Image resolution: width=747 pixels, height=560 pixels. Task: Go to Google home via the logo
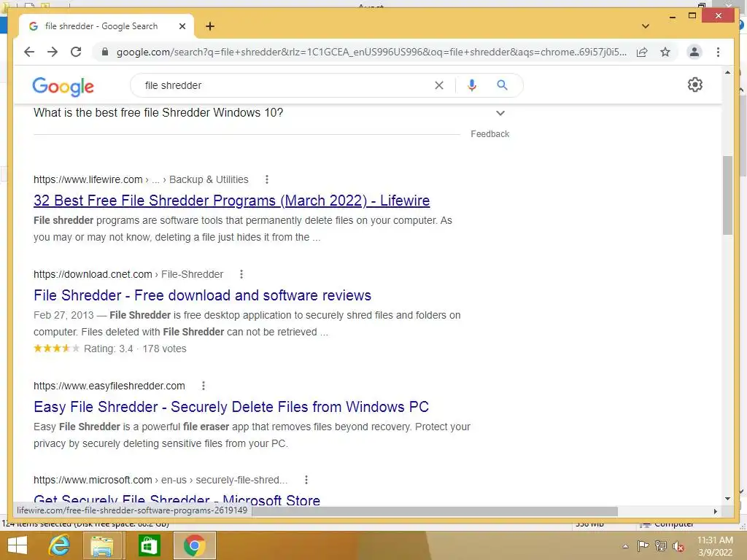pyautogui.click(x=63, y=86)
